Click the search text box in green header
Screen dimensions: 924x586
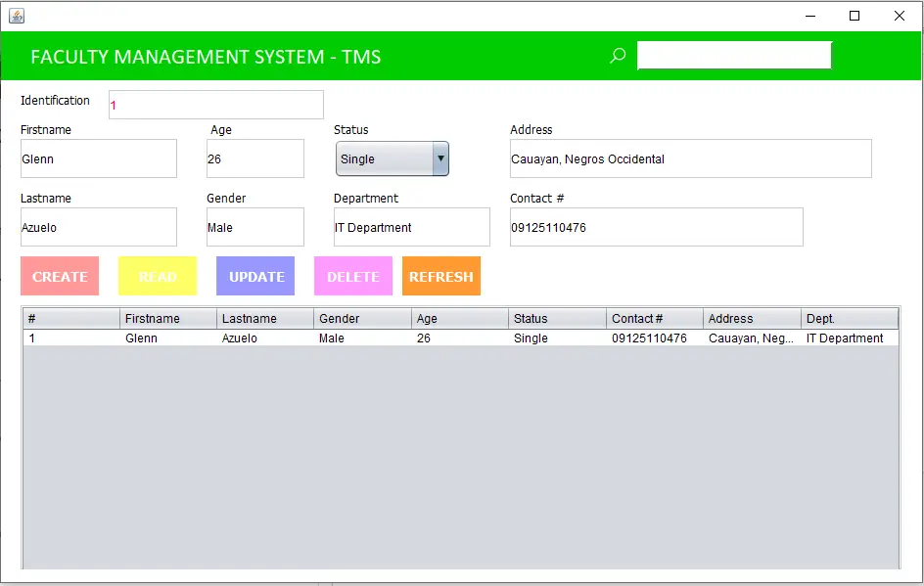[734, 56]
